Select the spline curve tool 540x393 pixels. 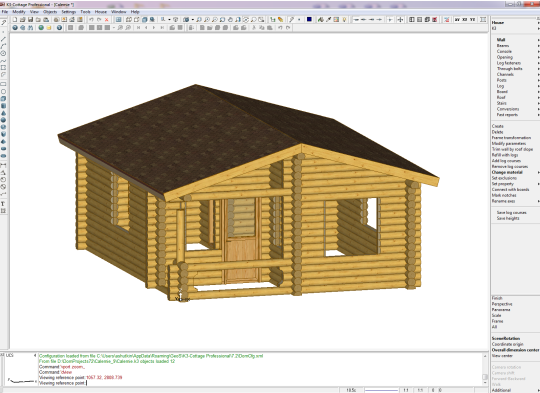(x=3, y=61)
